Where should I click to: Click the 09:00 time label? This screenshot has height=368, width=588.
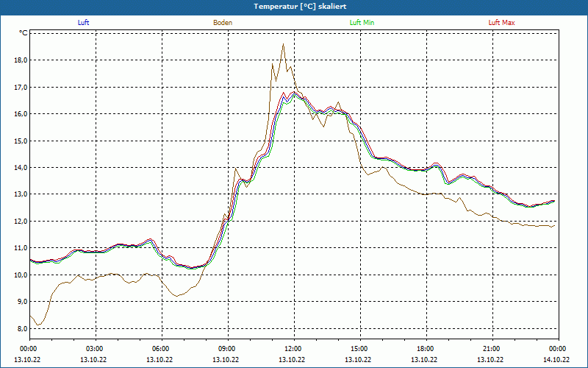point(229,349)
